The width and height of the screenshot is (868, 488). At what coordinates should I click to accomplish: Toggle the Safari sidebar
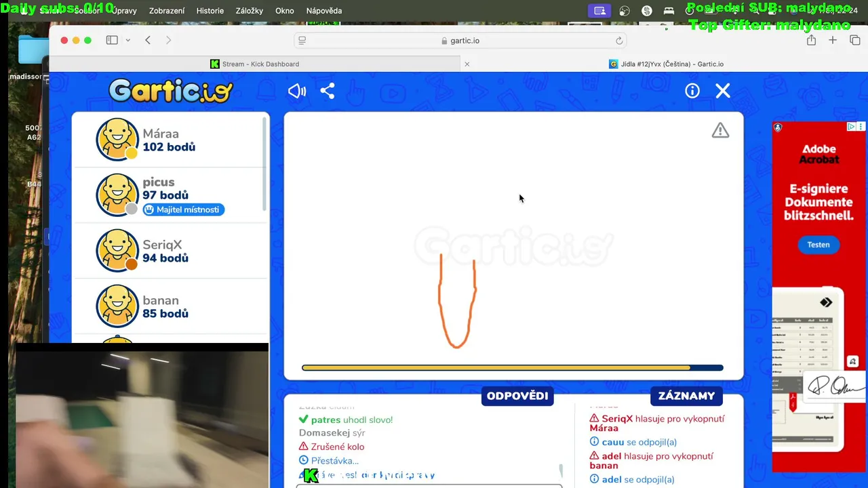112,40
